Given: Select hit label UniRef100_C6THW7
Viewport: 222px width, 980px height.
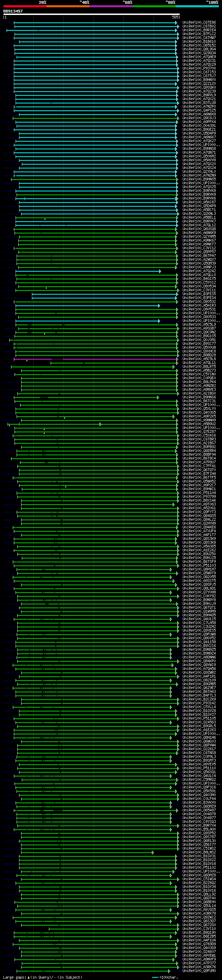Looking at the screenshot, I should tap(199, 38).
